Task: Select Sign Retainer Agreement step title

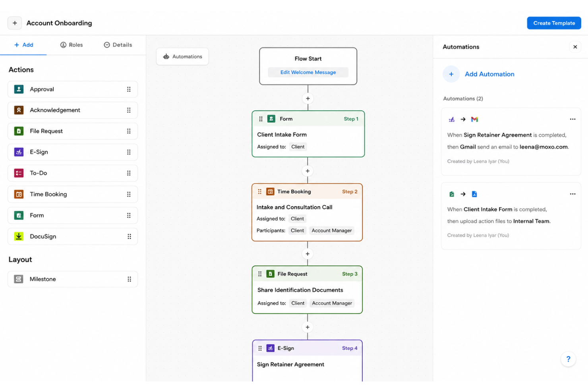Action: (x=290, y=364)
